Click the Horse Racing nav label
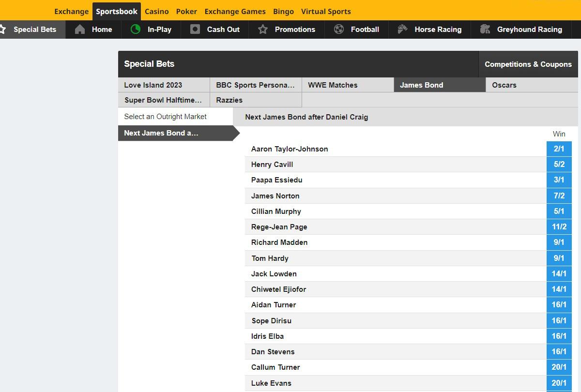The width and height of the screenshot is (581, 392). pyautogui.click(x=438, y=30)
